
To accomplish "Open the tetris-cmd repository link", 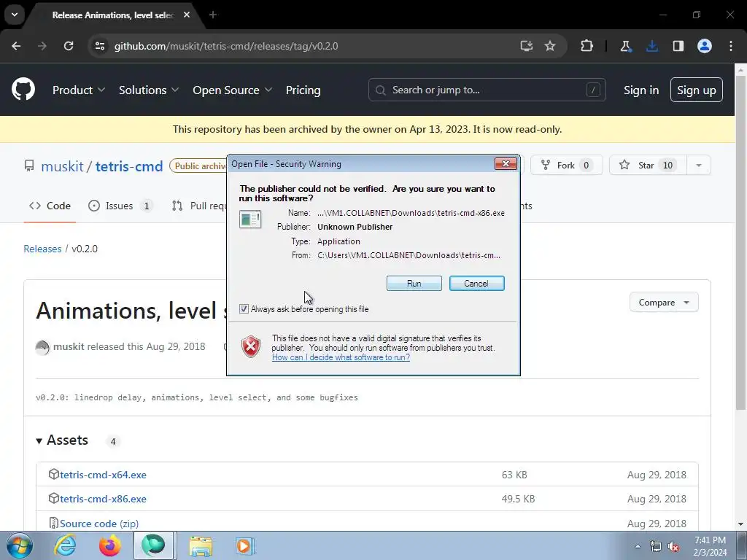I will 129,166.
